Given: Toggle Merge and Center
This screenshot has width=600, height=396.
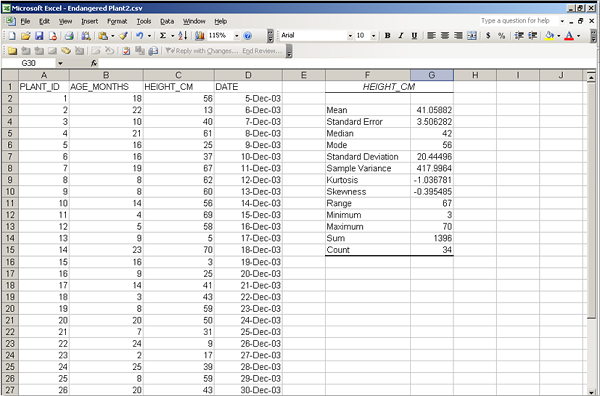Looking at the screenshot, I should (472, 36).
